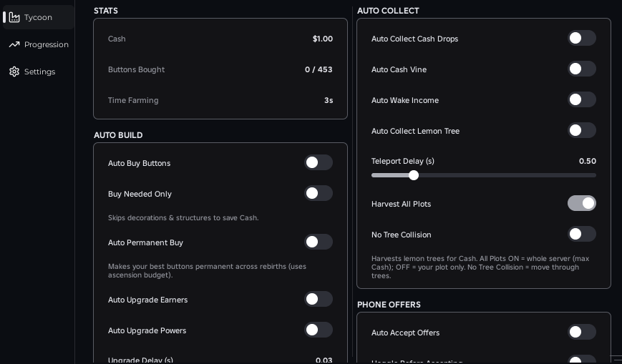This screenshot has height=364, width=622.
Task: Click the Teleport Delay slider handle
Action: pyautogui.click(x=414, y=175)
